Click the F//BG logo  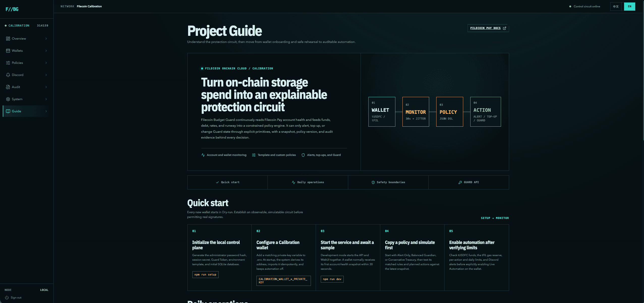pyautogui.click(x=12, y=9)
